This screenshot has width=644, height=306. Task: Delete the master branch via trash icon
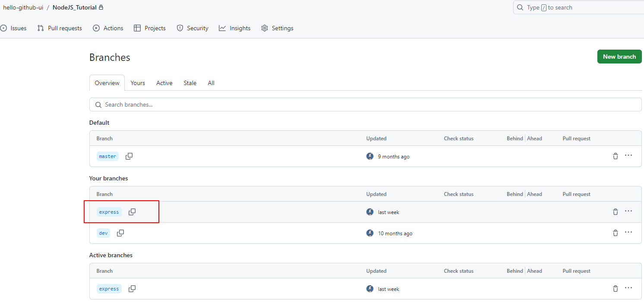[616, 156]
